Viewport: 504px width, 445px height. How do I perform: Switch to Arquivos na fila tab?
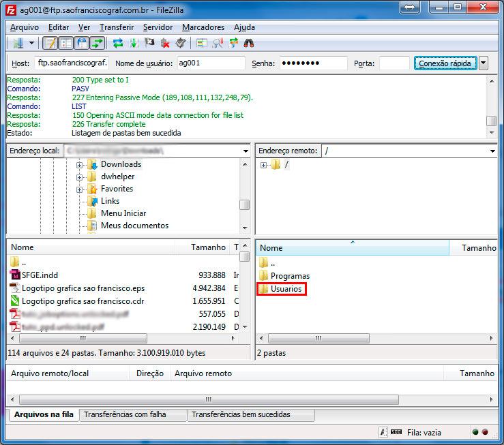[x=44, y=414]
